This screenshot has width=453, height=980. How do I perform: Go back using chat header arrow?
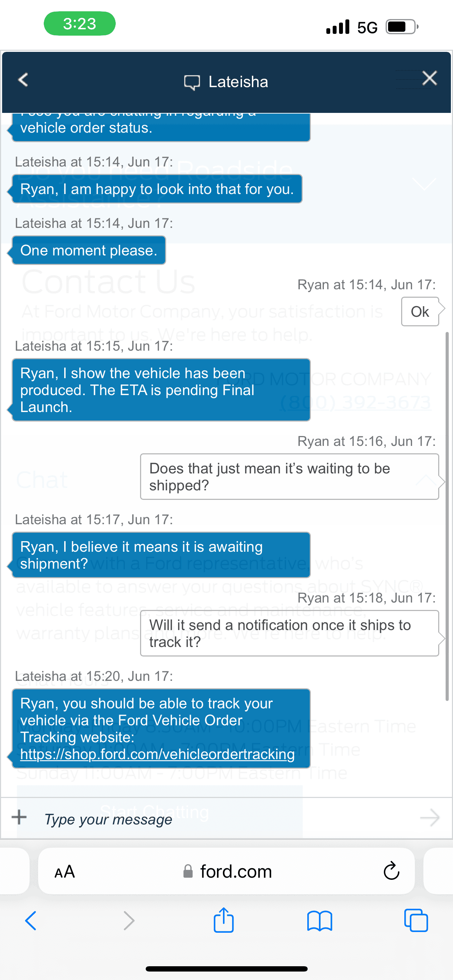[x=23, y=80]
